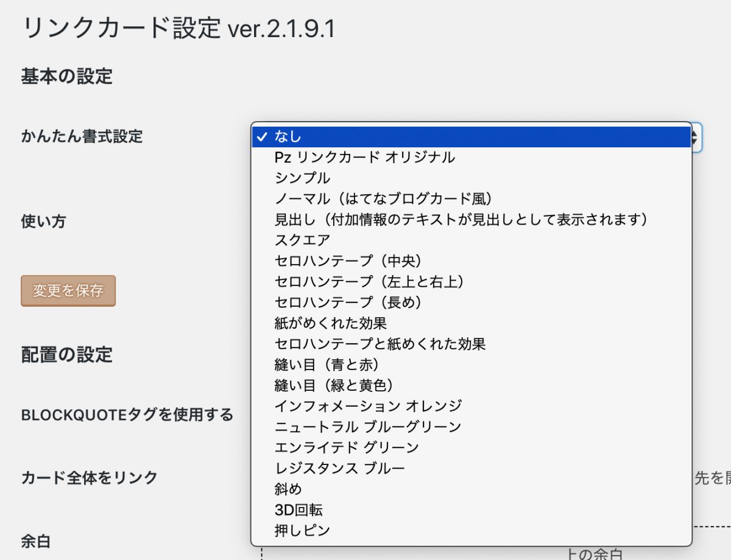731x560 pixels.
Task: Select 斜め style option
Action: [x=471, y=489]
